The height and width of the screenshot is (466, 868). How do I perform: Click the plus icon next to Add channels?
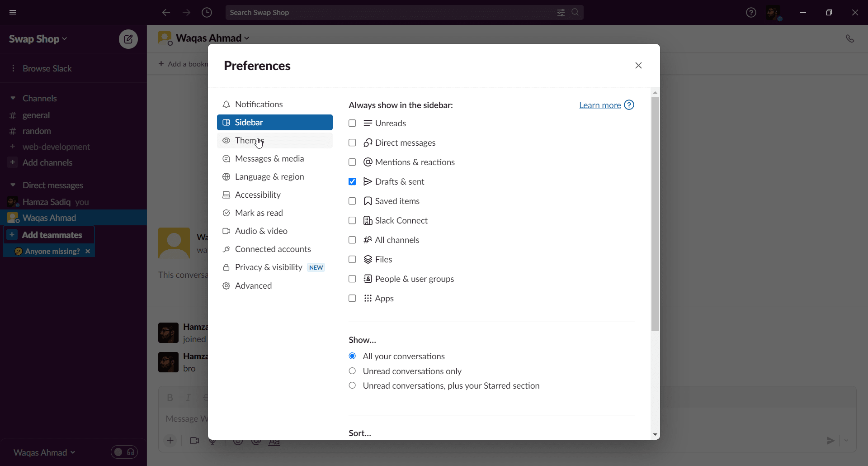(x=13, y=162)
